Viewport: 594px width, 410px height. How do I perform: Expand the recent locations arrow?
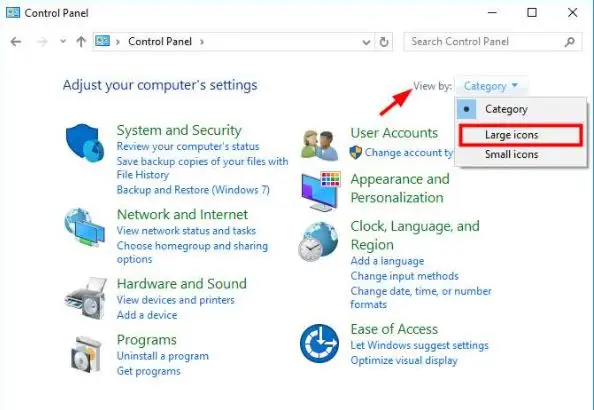(x=63, y=41)
